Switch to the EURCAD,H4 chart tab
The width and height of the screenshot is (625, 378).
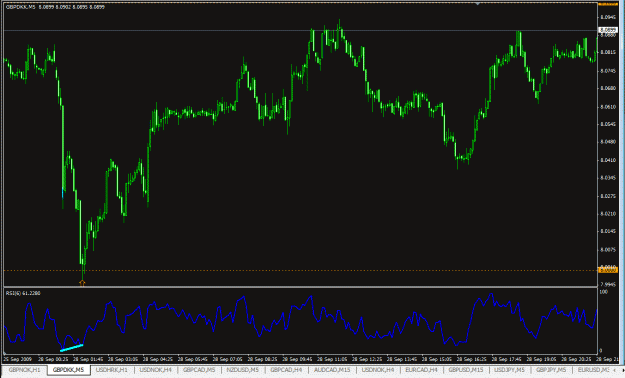pos(421,370)
